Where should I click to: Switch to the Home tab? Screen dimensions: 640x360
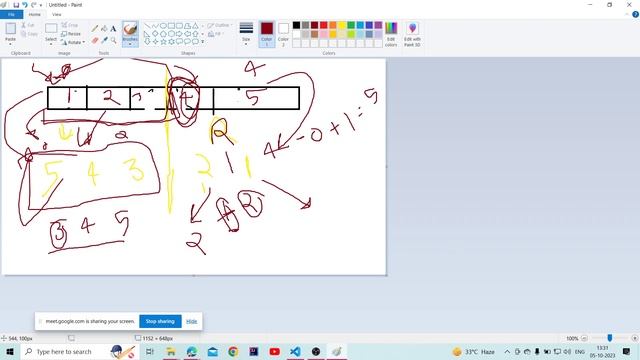[35, 14]
